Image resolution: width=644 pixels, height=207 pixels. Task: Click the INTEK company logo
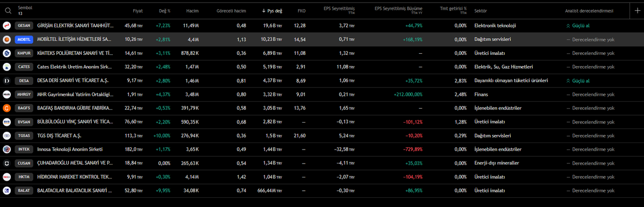point(6,149)
